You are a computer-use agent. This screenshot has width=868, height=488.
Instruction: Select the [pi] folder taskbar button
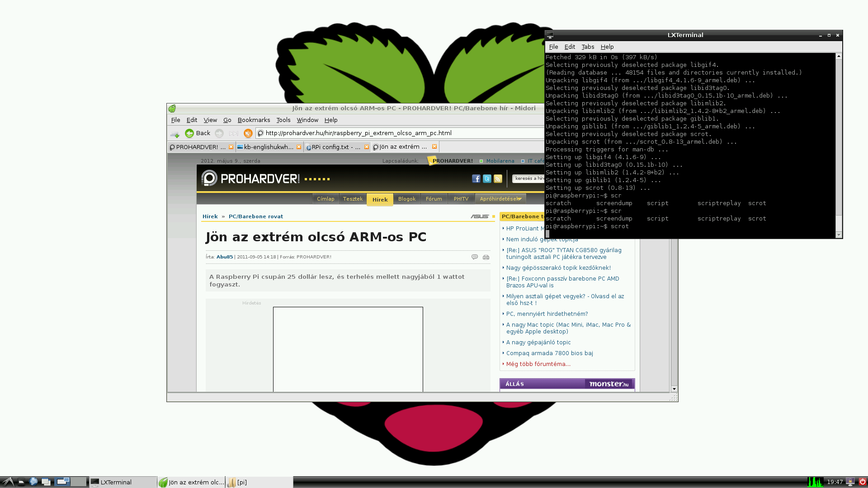[259, 482]
